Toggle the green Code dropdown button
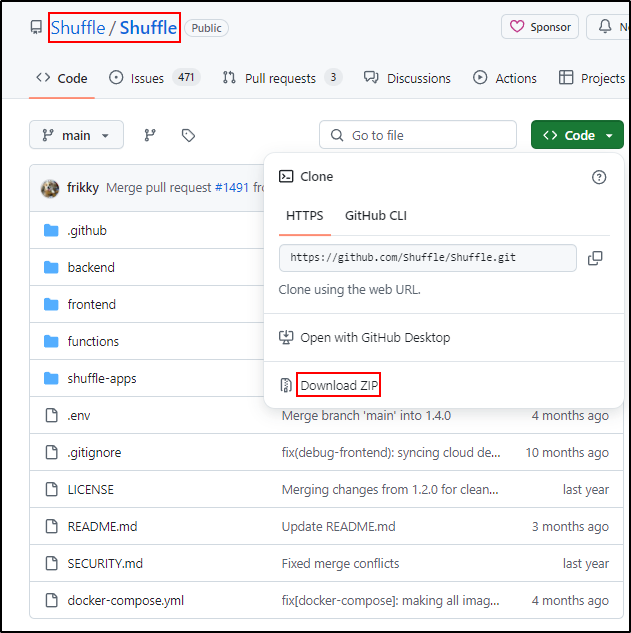Screen dimensions: 631x633 point(577,135)
